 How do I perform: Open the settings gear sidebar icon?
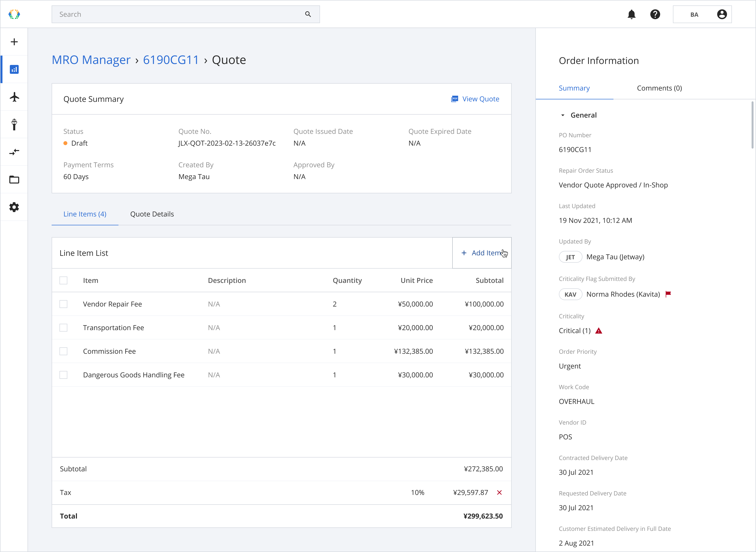[14, 207]
